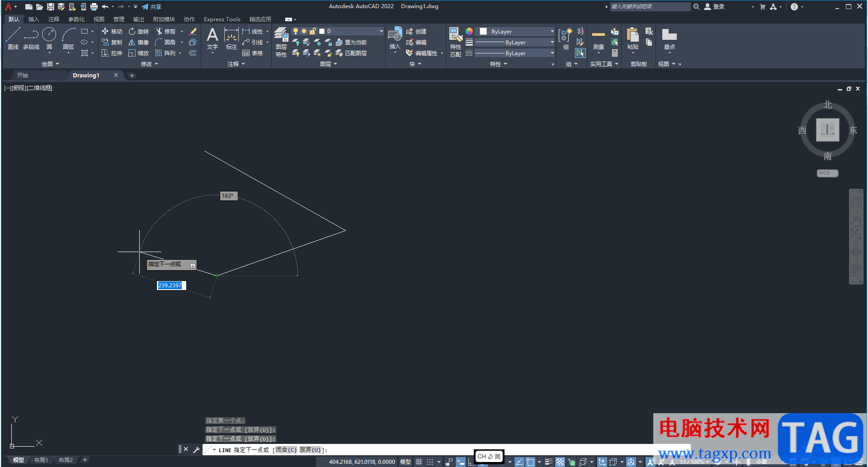Image resolution: width=868 pixels, height=467 pixels.
Task: Select the Line drawing tool
Action: [13, 35]
